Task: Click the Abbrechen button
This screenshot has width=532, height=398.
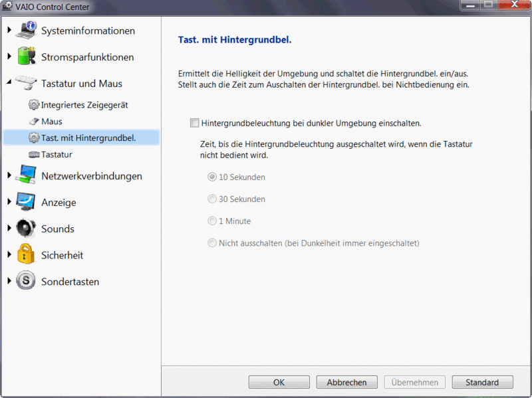Action: pos(346,383)
